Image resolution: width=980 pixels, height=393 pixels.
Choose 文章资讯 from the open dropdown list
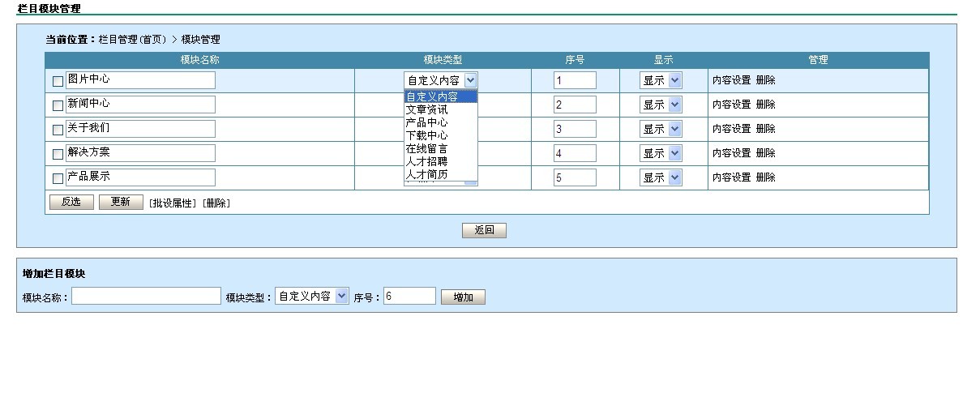426,109
